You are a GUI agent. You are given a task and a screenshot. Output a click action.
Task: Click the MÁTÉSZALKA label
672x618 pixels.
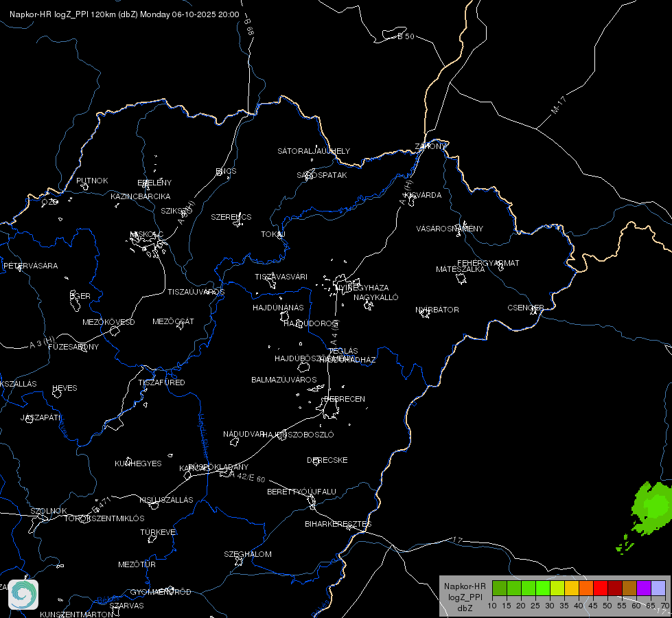coord(461,269)
